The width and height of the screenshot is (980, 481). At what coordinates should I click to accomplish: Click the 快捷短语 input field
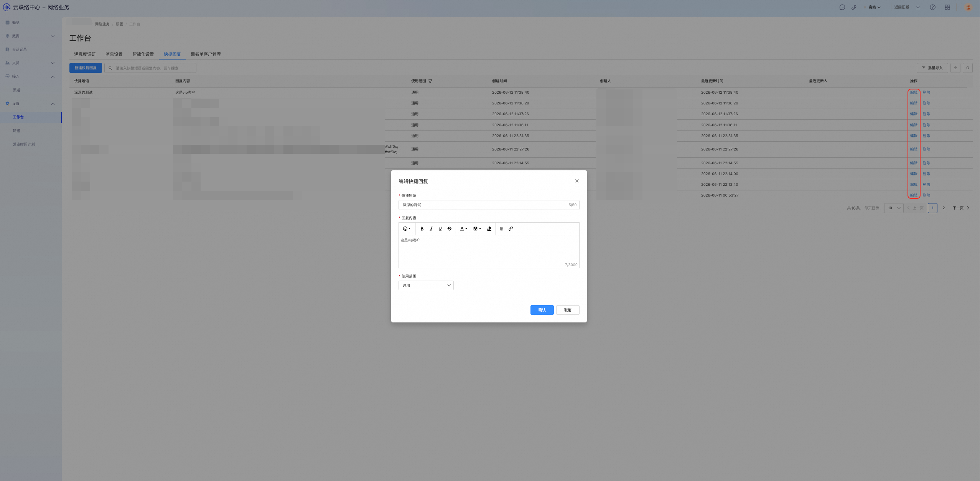pyautogui.click(x=489, y=205)
